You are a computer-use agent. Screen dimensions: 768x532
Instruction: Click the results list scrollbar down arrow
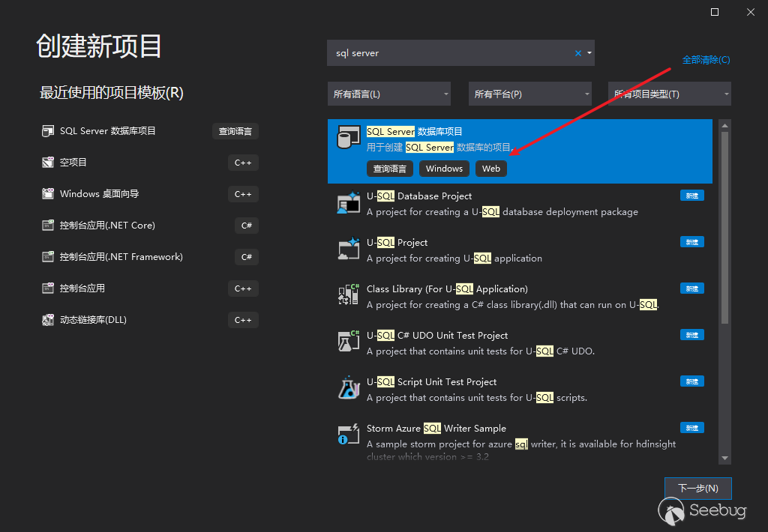725,458
